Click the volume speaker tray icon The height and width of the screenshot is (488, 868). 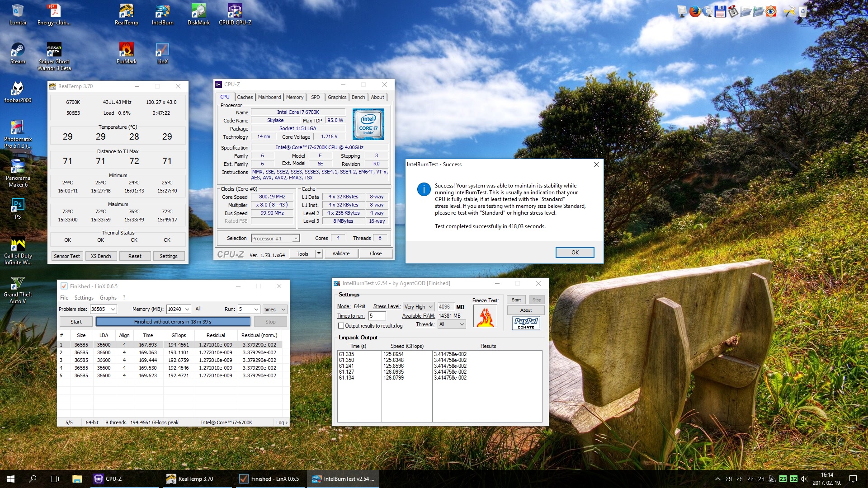click(804, 479)
